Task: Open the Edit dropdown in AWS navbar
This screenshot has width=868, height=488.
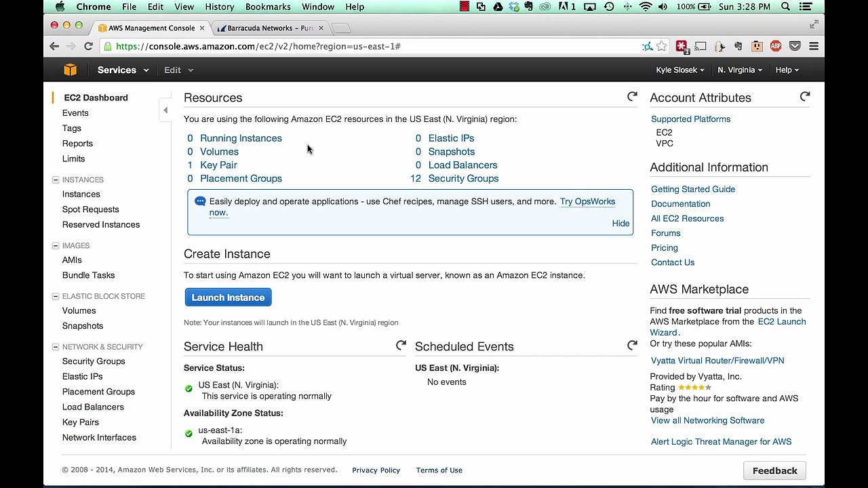Action: (178, 70)
